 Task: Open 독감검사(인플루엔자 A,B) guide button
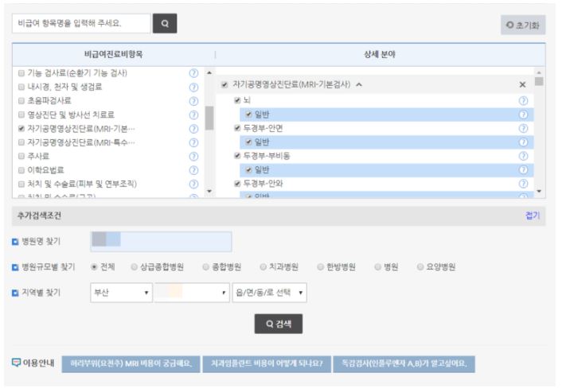[404, 364]
